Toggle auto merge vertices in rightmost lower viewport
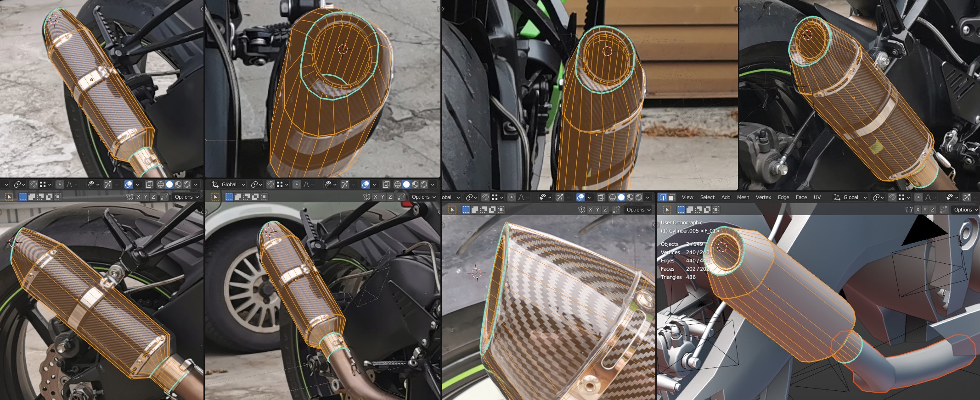 click(944, 210)
